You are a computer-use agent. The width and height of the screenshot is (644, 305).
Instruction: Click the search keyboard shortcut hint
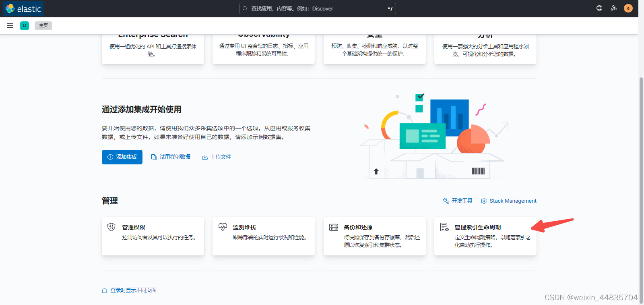[x=390, y=8]
